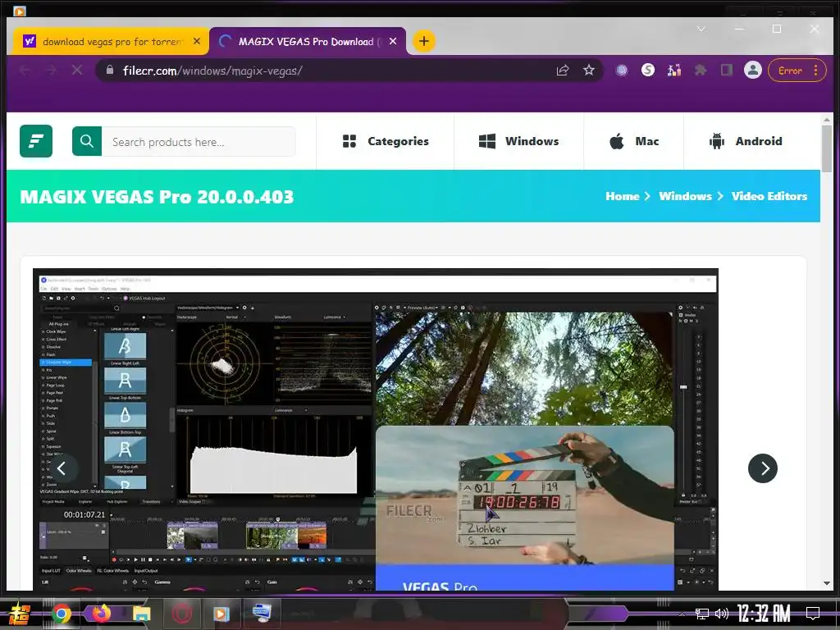Bookmark this page with star icon
This screenshot has width=840, height=630.
(x=589, y=71)
